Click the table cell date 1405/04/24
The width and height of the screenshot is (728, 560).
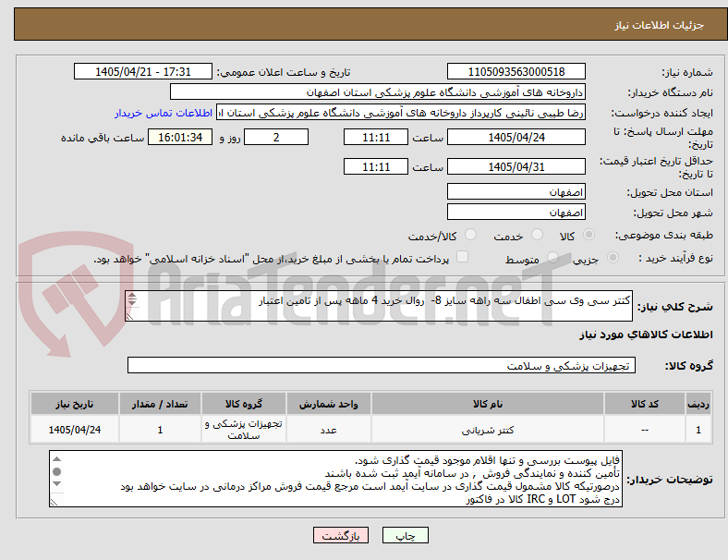click(74, 430)
